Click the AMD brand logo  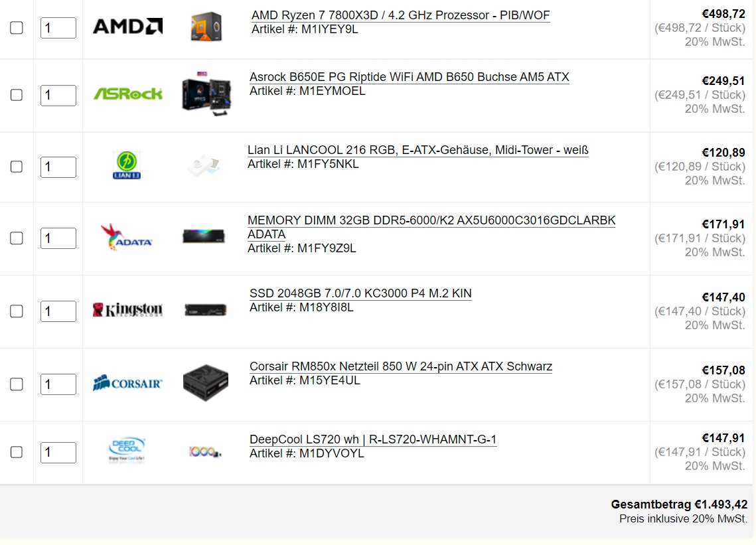pos(127,27)
